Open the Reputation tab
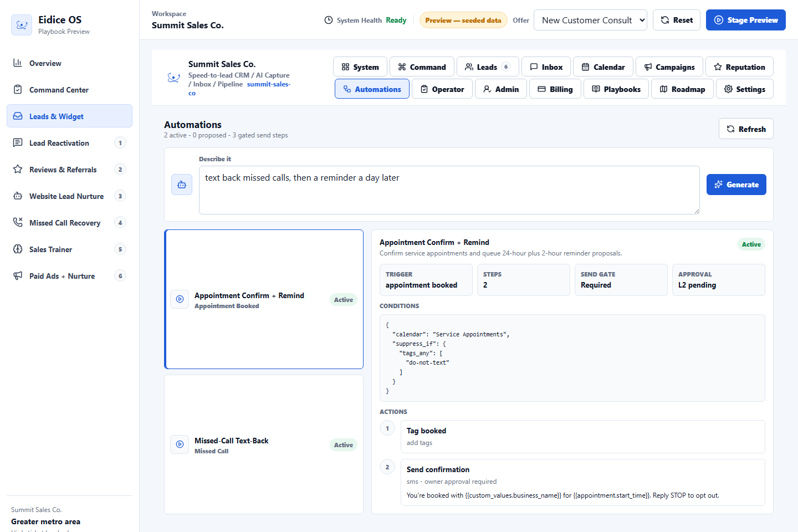The height and width of the screenshot is (532, 798). [739, 67]
